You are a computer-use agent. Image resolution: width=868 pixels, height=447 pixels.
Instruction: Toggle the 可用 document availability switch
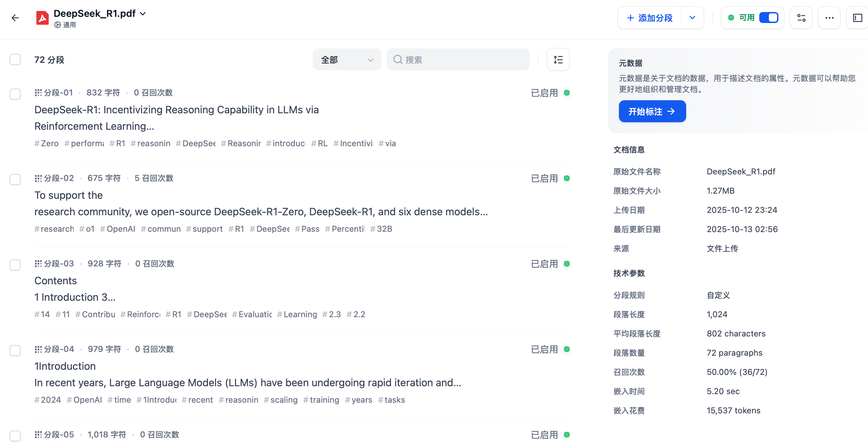tap(769, 18)
